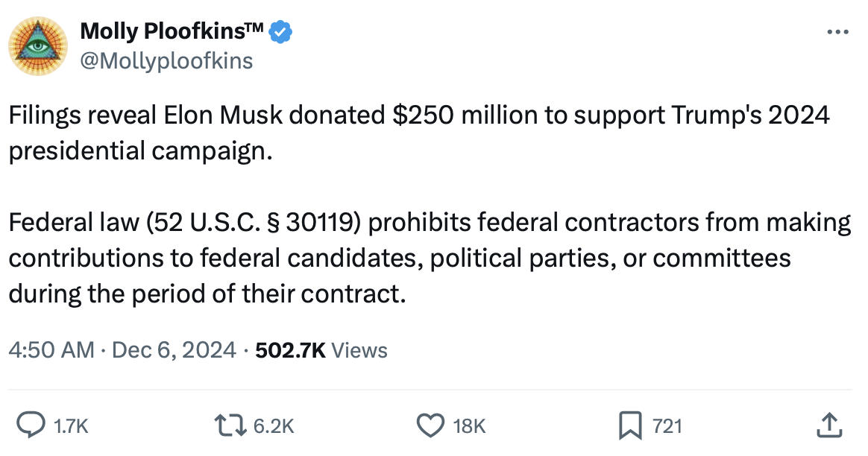Like the tweet with the heart icon
Viewport: 868px width, 456px height.
[431, 425]
